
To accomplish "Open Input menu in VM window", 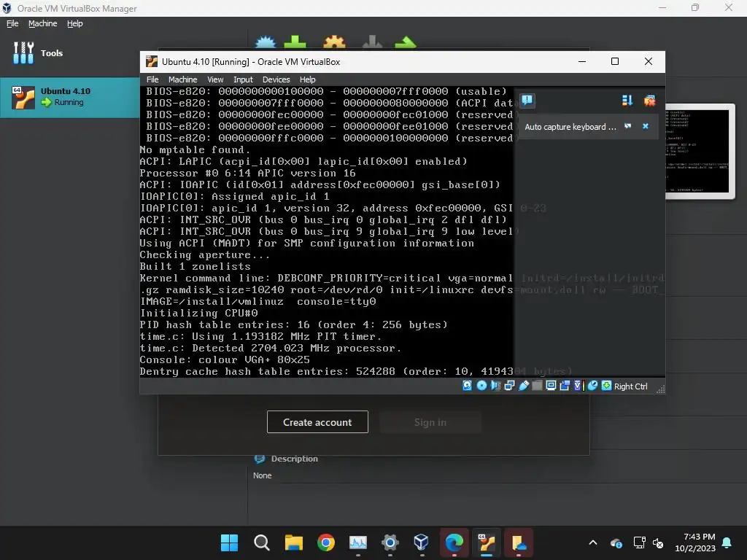I will pyautogui.click(x=243, y=79).
